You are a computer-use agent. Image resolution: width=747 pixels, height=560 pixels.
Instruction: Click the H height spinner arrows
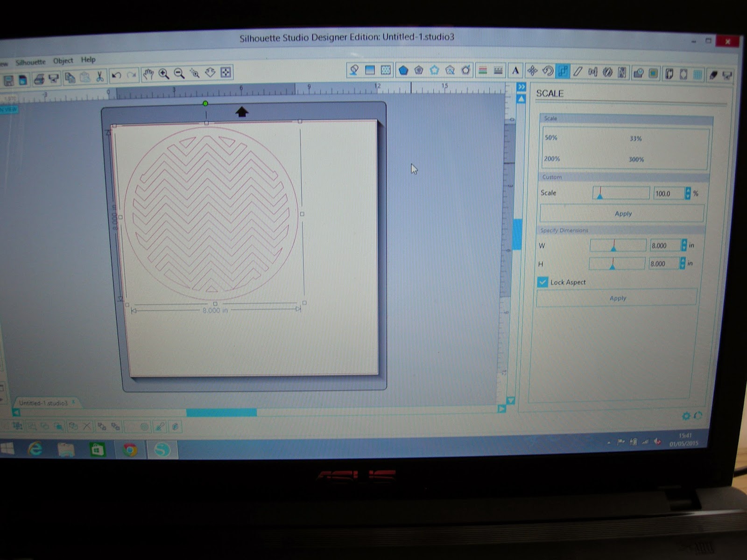683,264
